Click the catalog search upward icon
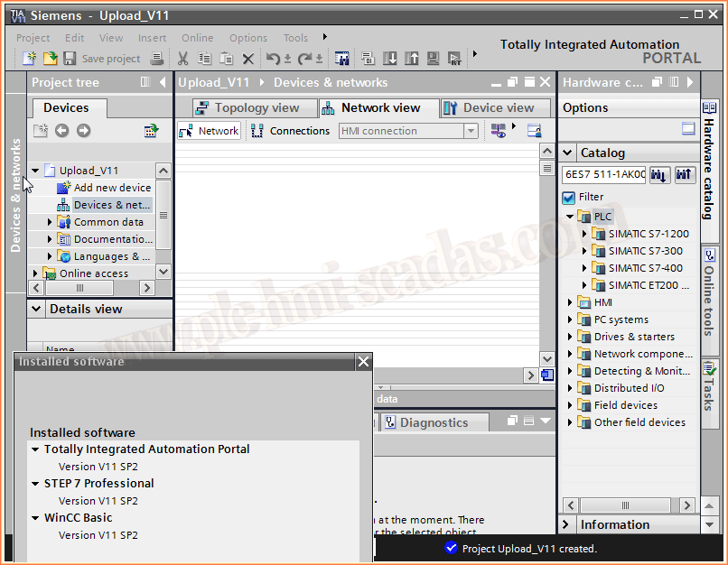 pos(685,175)
